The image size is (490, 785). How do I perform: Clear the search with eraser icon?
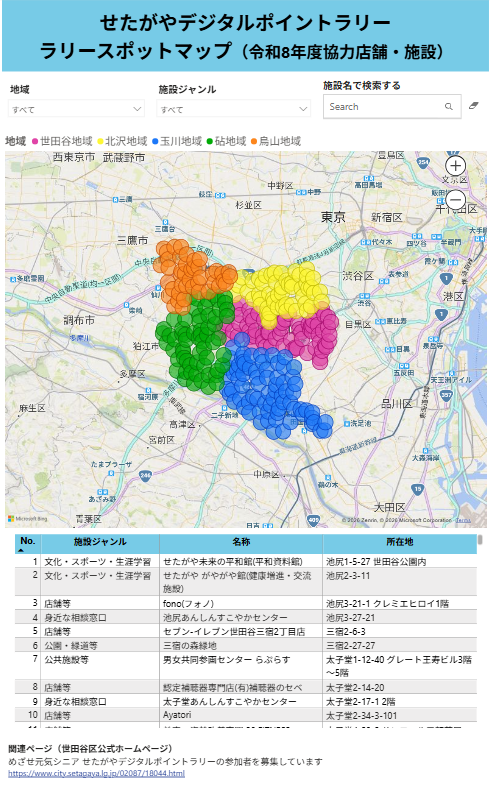point(473,106)
